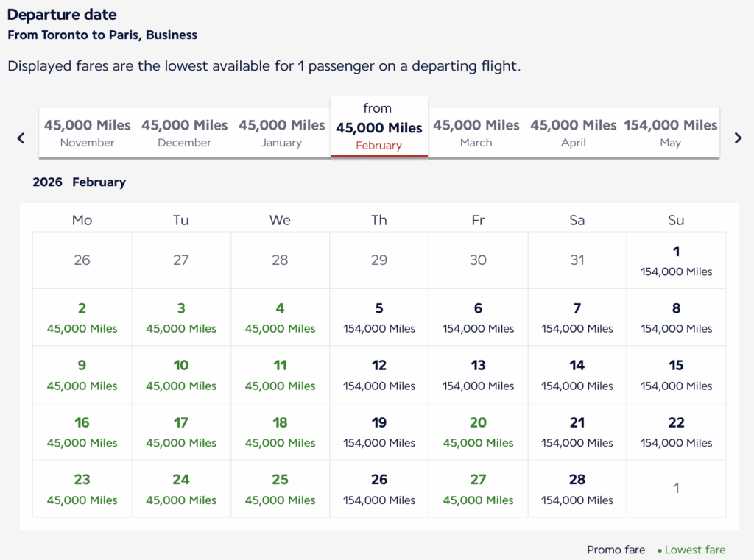Choose Friday February 20 lowest fare
Viewport: 754px width, 560px height.
point(478,432)
